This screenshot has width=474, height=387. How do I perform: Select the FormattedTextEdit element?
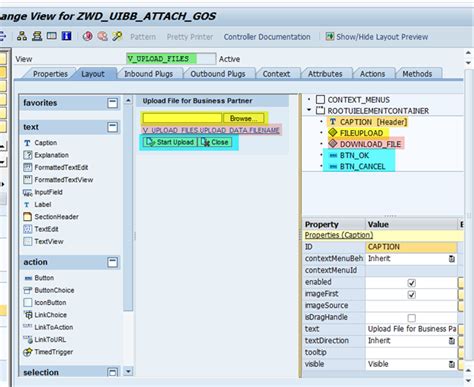coord(56,167)
